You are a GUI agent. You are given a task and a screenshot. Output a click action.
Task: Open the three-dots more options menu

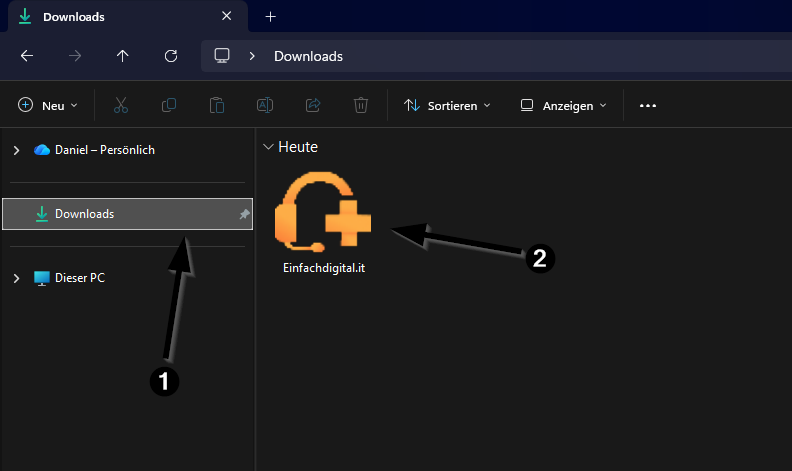tap(648, 105)
